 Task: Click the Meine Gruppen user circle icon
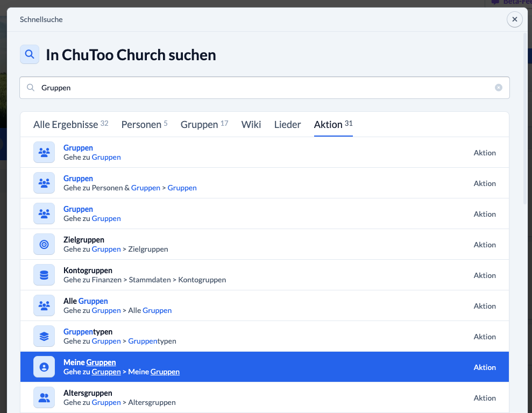[x=44, y=367]
